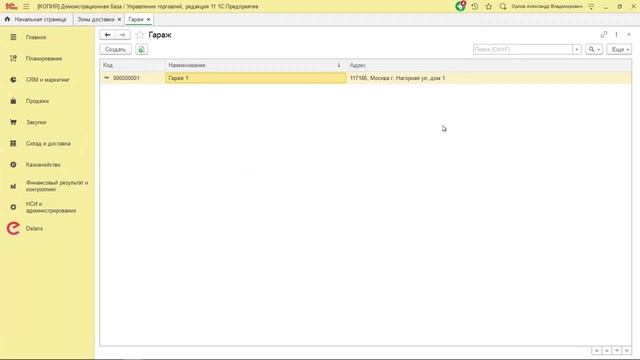Click the Delans red logo icon
This screenshot has width=640, height=360.
point(13,229)
